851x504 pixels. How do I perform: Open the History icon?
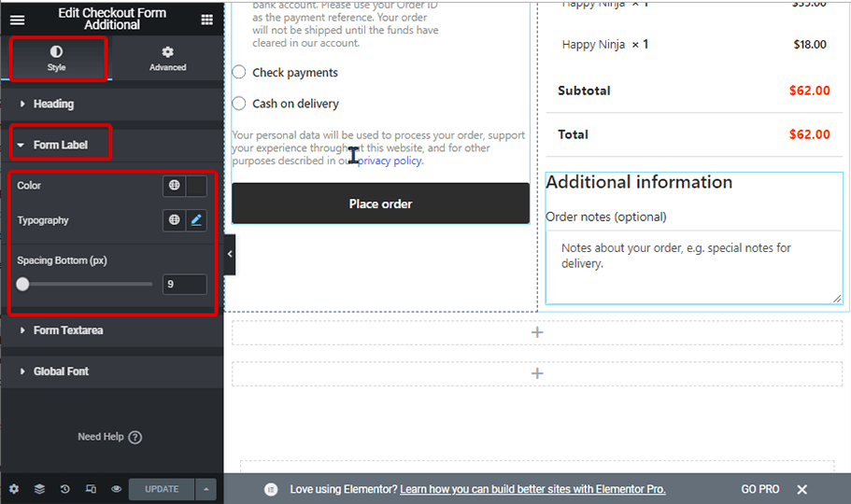[x=65, y=489]
